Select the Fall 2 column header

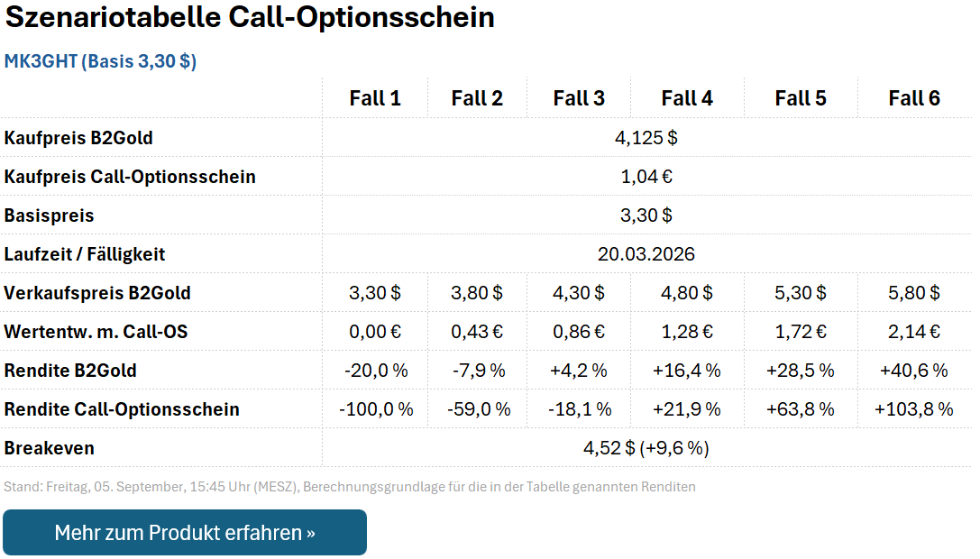click(x=477, y=98)
